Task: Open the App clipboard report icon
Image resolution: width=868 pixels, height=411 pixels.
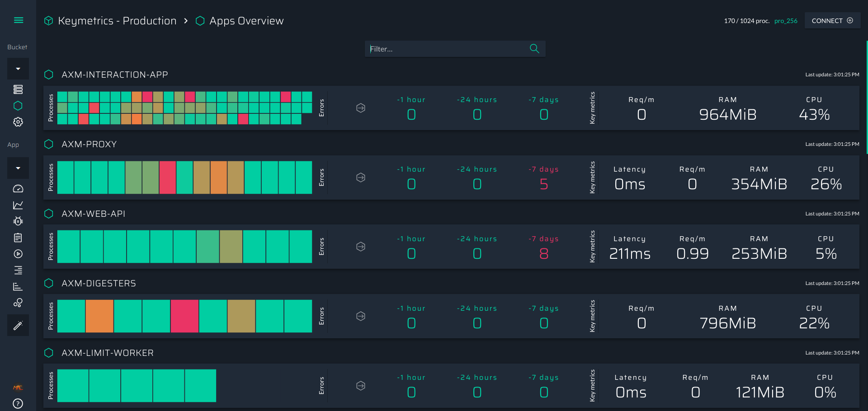Action: coord(18,238)
